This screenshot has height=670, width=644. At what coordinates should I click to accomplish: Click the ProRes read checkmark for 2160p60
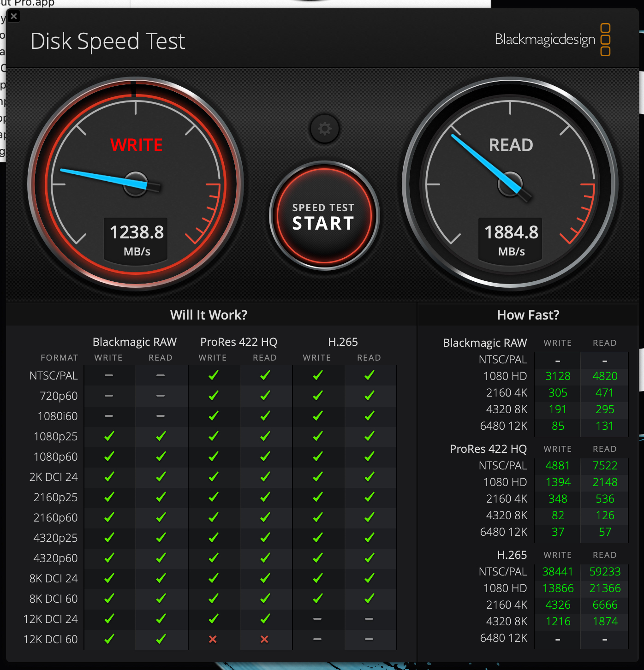pos(265,517)
